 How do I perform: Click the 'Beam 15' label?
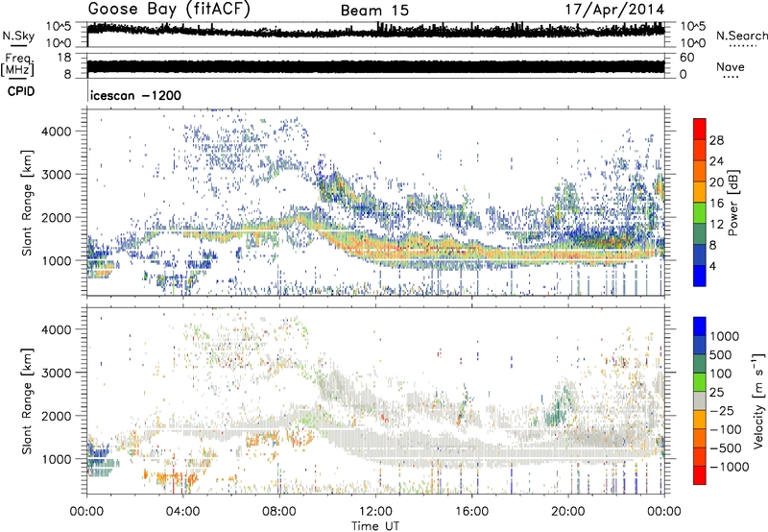(x=374, y=11)
